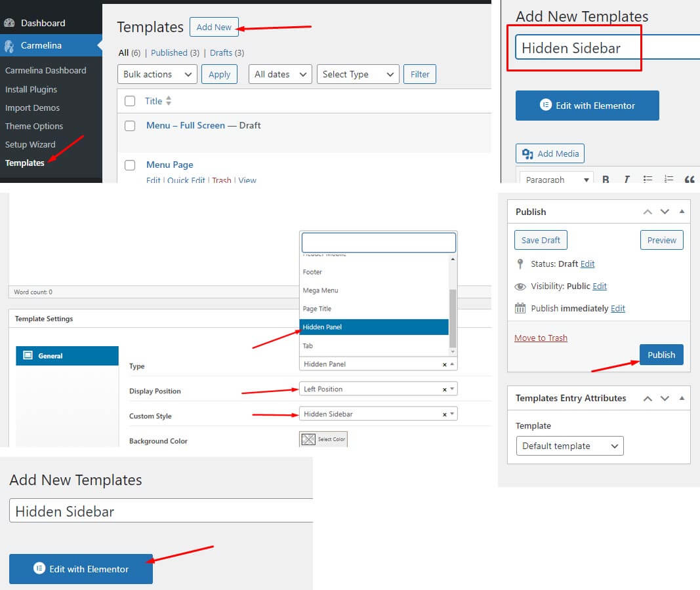700x590 pixels.
Task: Choose Mega Menu in type list
Action: click(374, 290)
